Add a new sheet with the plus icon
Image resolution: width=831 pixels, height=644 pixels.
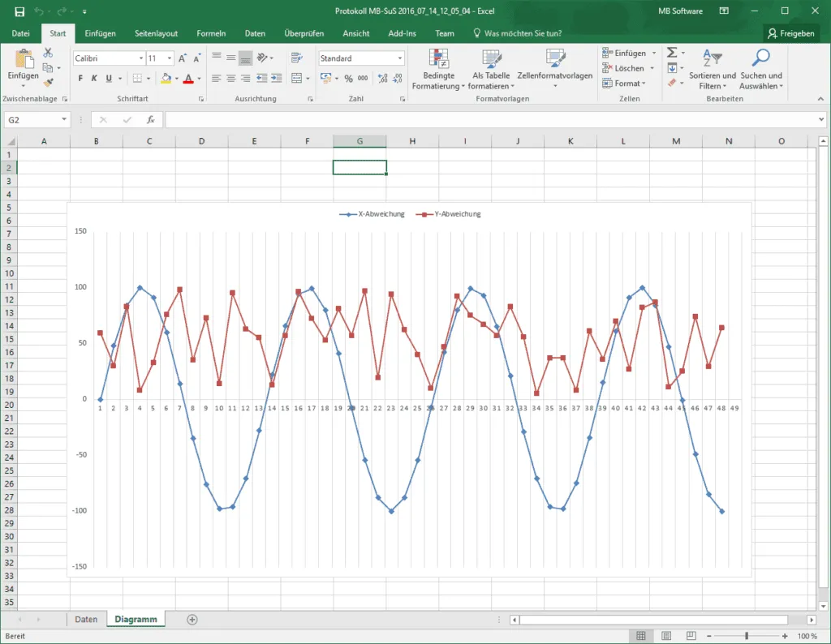(x=192, y=620)
